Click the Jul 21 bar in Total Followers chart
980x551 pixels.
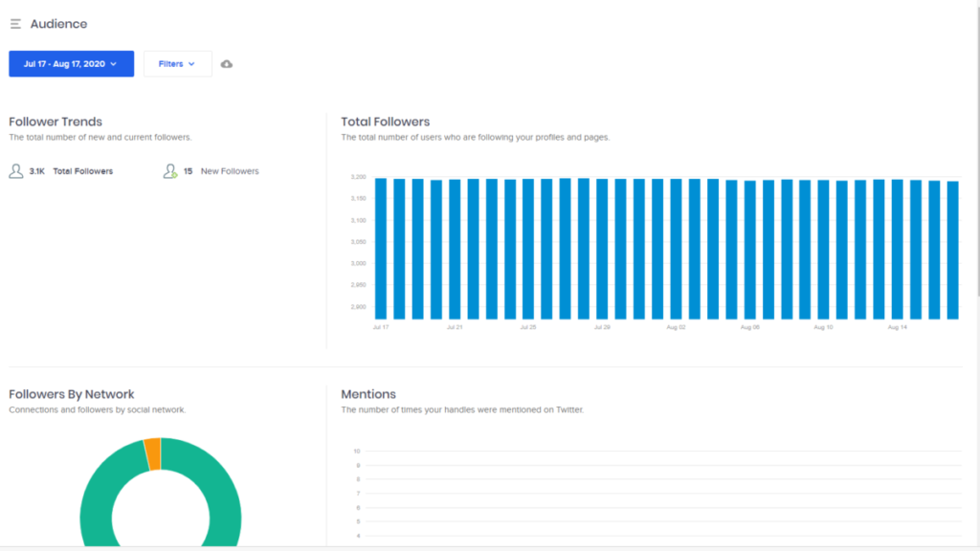tap(455, 250)
